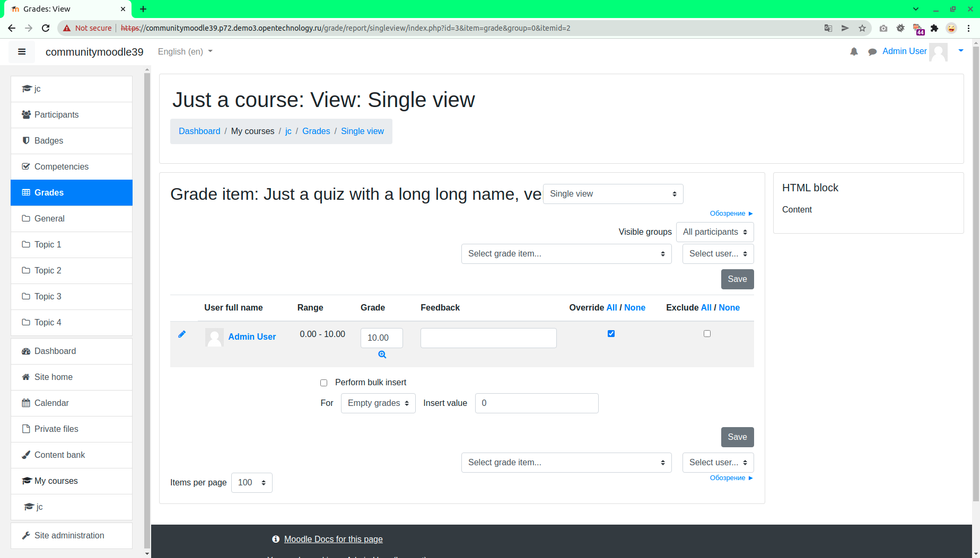Screen dimensions: 980x558
Task: Open the English (en) language dropdown
Action: point(185,51)
